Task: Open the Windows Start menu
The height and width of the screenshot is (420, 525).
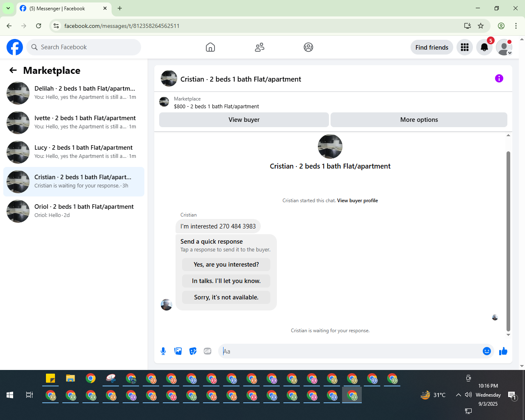Action: (10, 395)
